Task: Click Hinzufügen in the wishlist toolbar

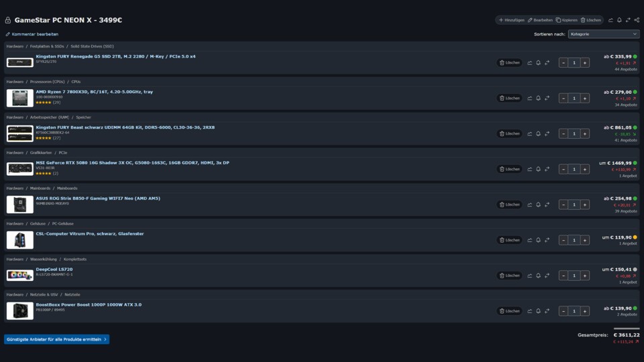Action: (511, 20)
